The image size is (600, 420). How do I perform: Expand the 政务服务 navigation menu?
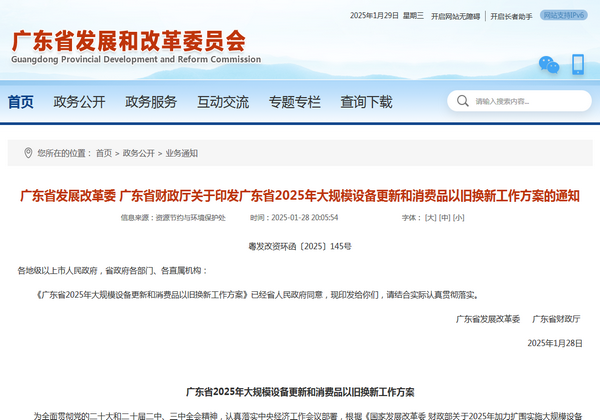pyautogui.click(x=151, y=101)
